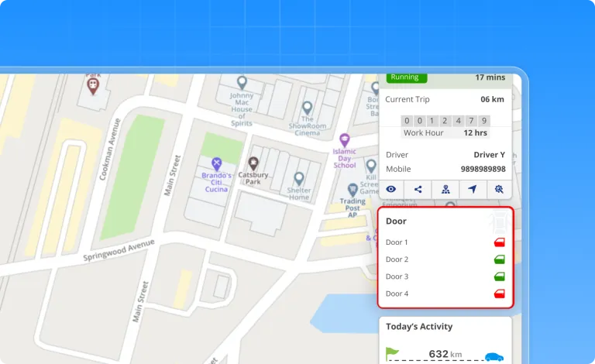Open the map location pin icon
This screenshot has height=364, width=595.
tap(445, 189)
